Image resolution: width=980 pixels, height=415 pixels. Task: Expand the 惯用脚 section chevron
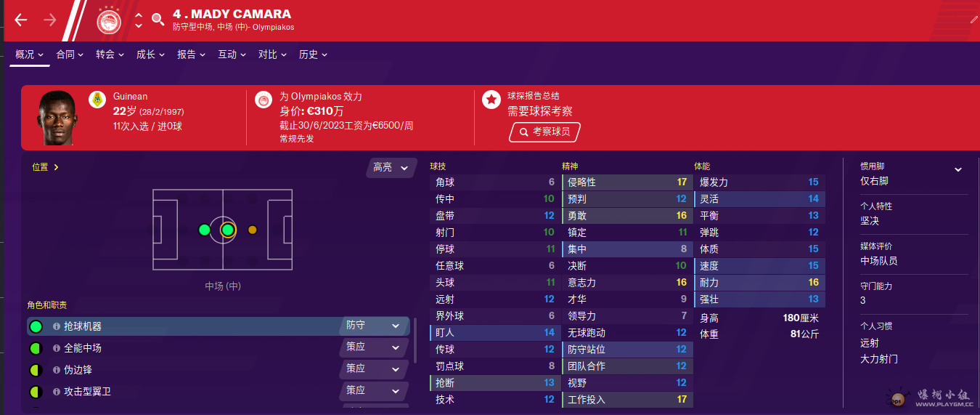[957, 169]
